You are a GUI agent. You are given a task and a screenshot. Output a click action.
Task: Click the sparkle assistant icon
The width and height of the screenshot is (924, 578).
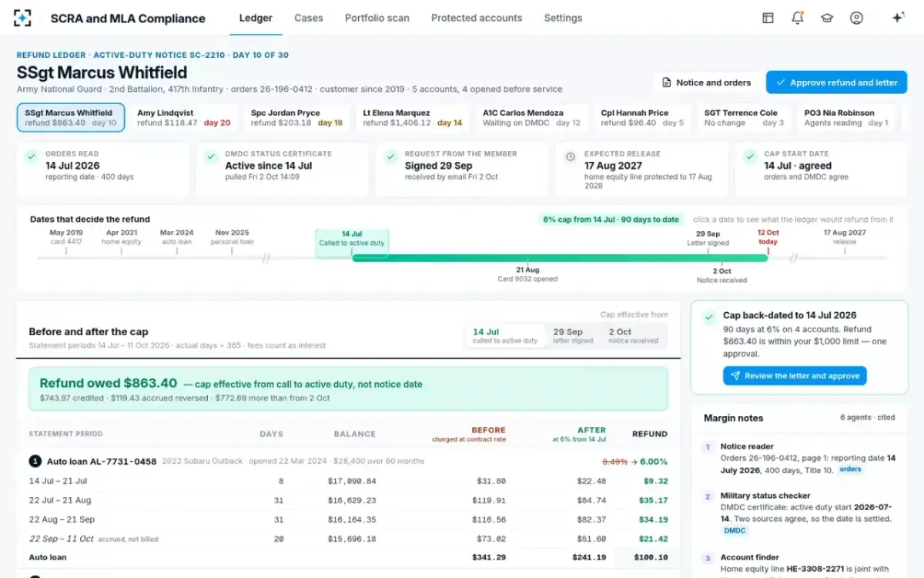point(898,18)
